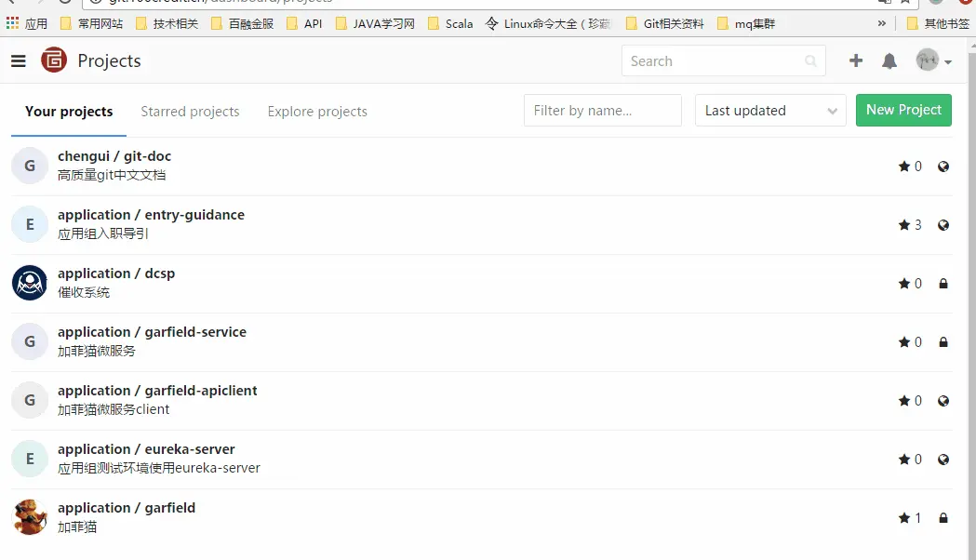Open the 应用 apps bookmark shortcut
This screenshot has height=560, width=976.
tap(27, 23)
